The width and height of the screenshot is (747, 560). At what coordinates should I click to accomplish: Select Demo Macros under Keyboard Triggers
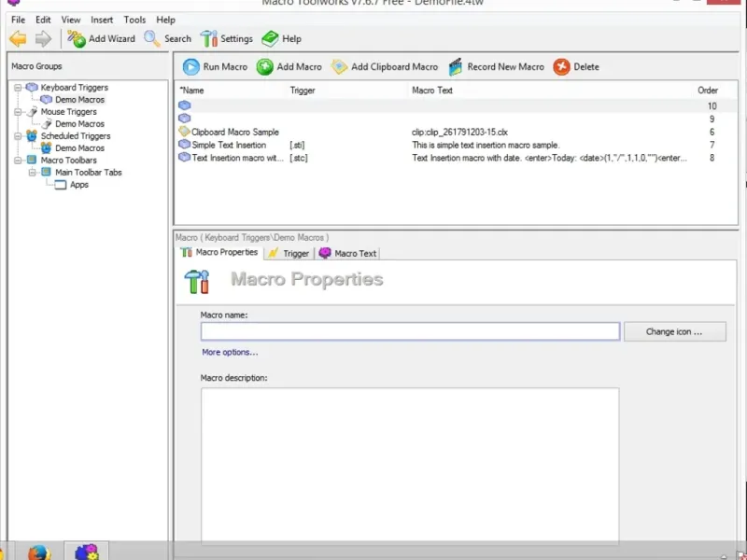(79, 100)
